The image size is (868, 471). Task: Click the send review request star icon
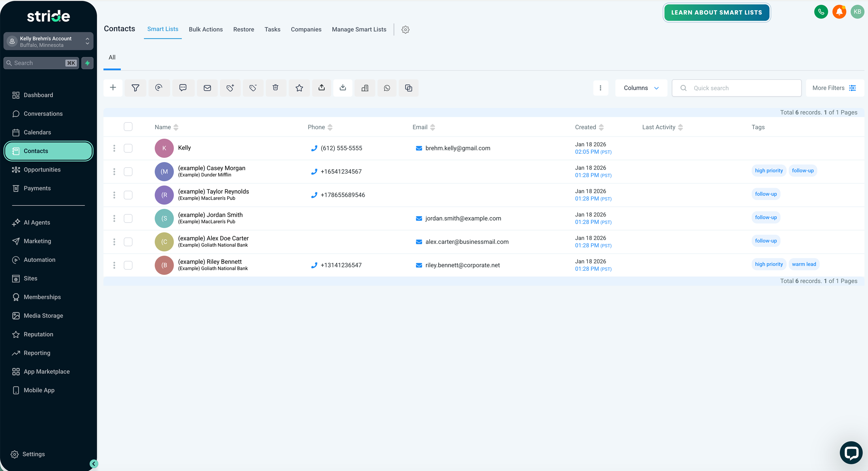[x=299, y=88]
